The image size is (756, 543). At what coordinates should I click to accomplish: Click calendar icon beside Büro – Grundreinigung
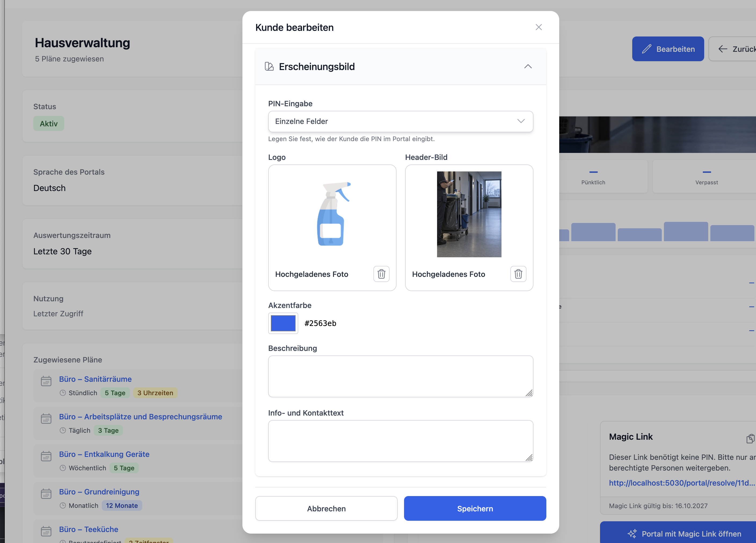pos(46,493)
